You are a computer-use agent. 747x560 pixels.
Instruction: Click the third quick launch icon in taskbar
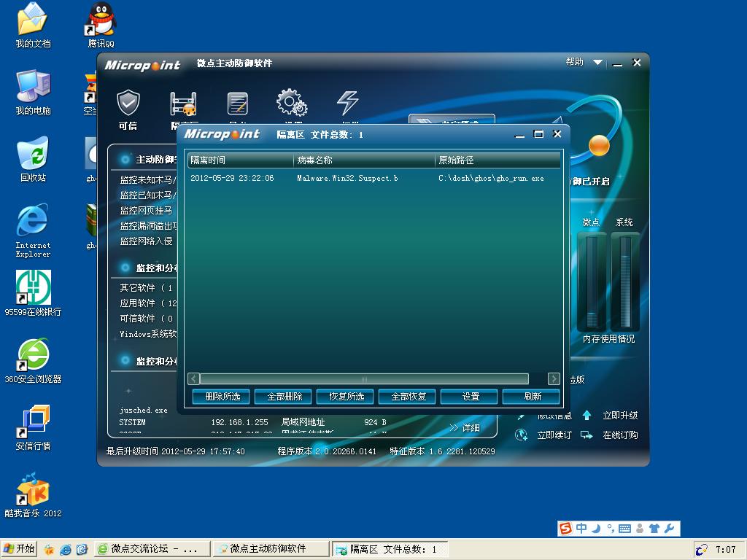tap(82, 550)
